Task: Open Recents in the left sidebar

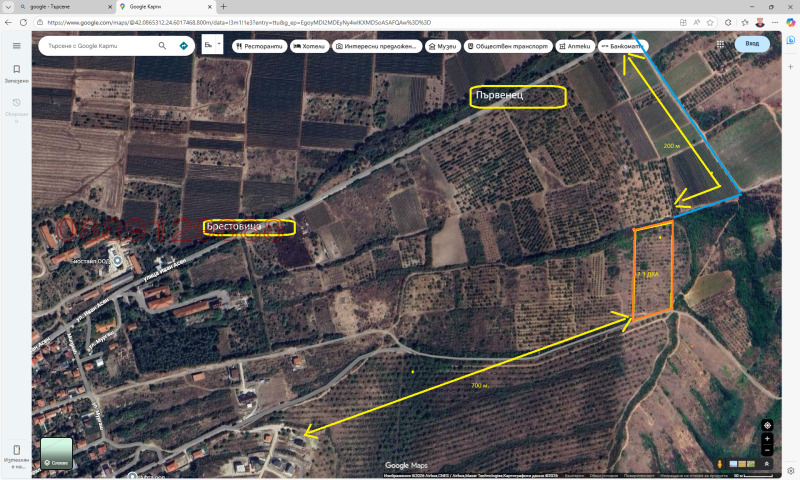Action: [16, 106]
